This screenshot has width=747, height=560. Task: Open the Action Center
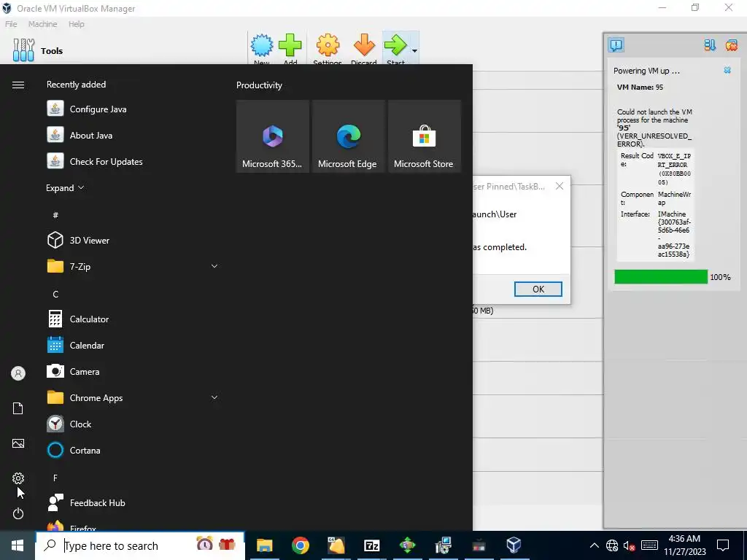click(723, 545)
